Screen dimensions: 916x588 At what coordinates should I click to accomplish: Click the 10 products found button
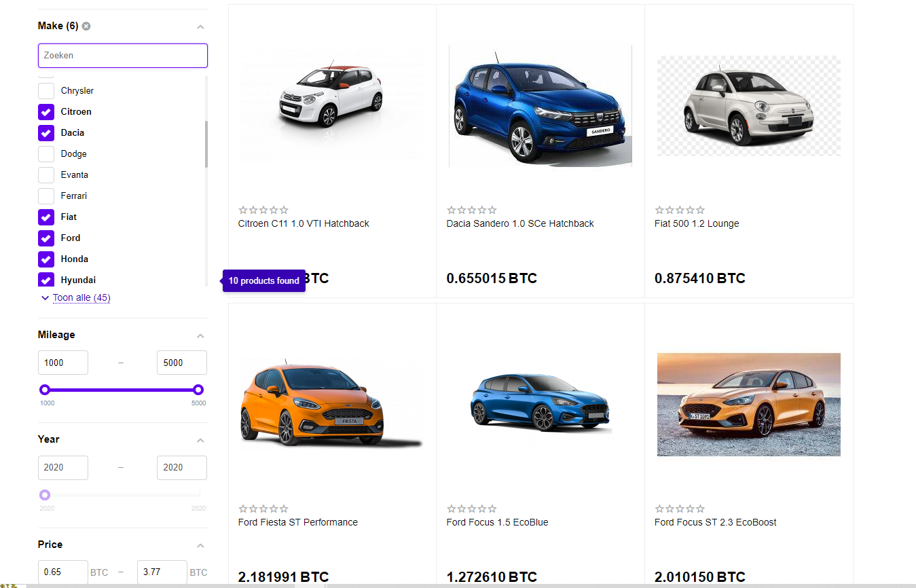point(264,280)
